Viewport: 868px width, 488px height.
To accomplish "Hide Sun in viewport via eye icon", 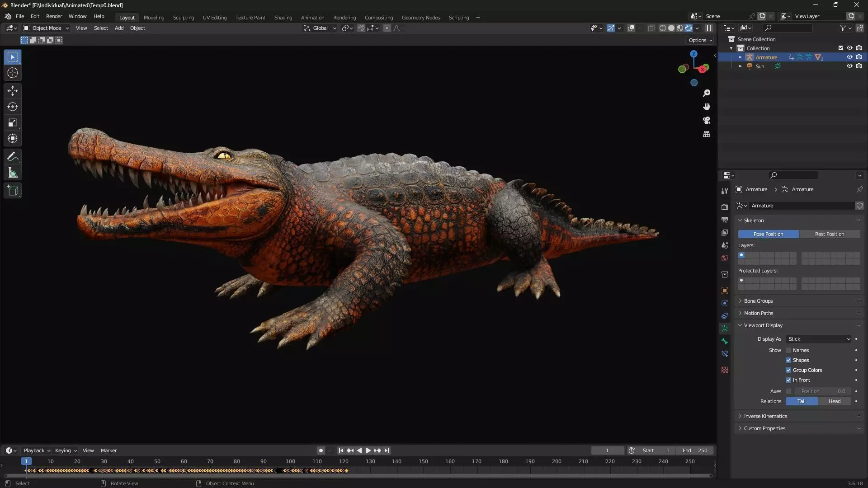I will click(849, 66).
